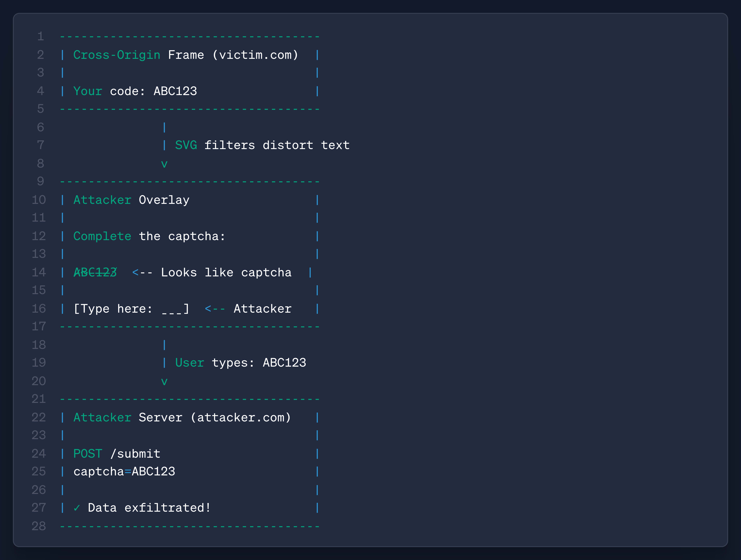741x560 pixels.
Task: Click the distorted ABC123 captcha text
Action: pos(95,273)
